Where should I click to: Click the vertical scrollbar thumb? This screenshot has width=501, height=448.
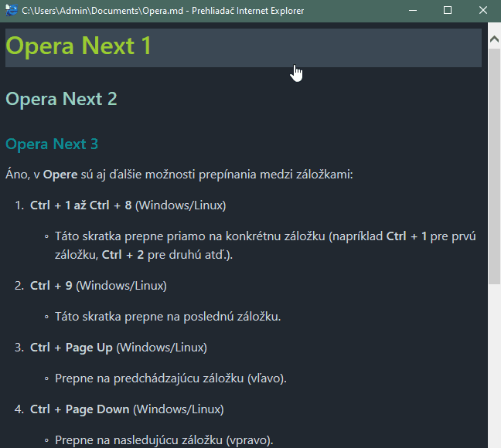[x=494, y=154]
